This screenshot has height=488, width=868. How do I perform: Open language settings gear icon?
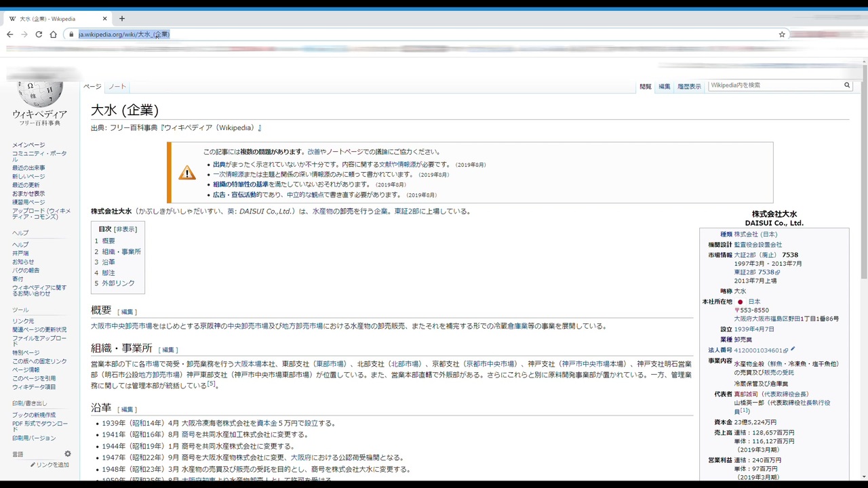pos(68,454)
